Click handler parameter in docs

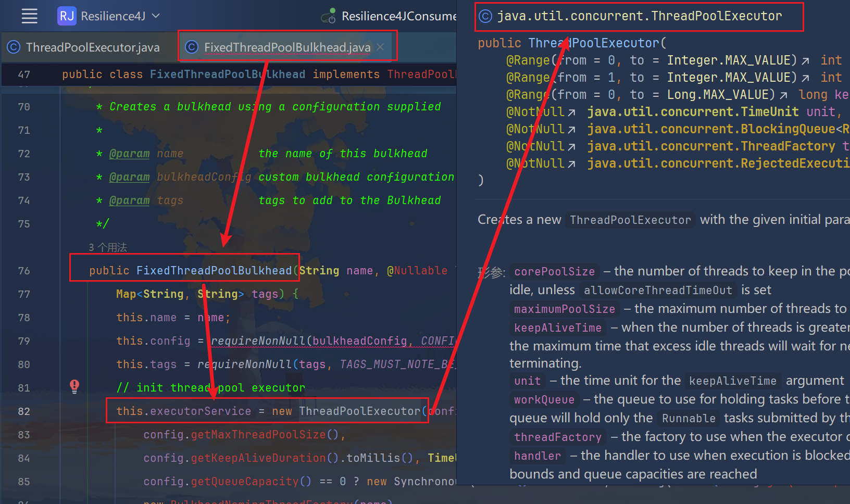pyautogui.click(x=537, y=456)
